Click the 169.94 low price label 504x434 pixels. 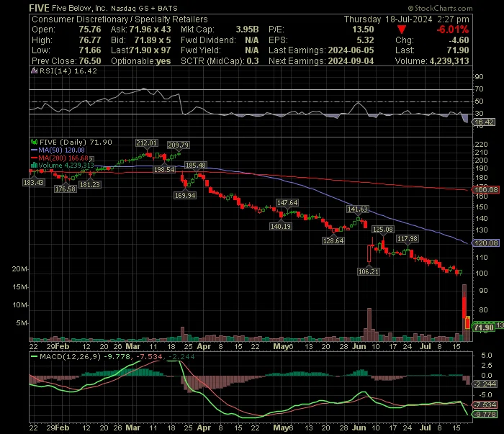tap(185, 195)
